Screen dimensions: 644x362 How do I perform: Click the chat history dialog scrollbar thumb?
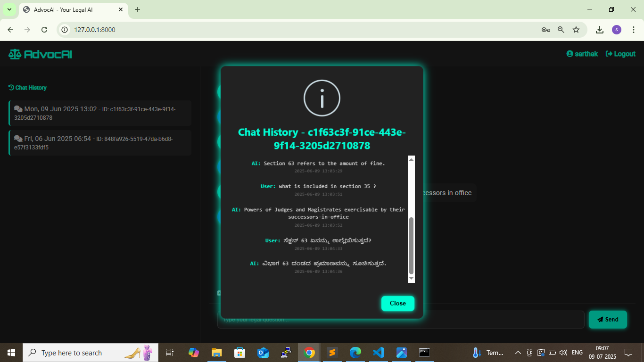[x=411, y=246]
